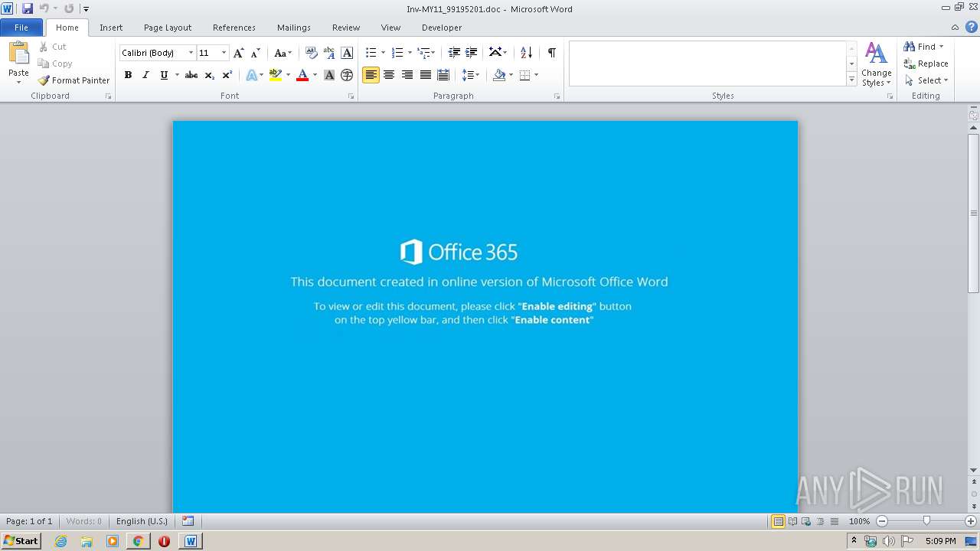
Task: Switch to the Review tab
Action: point(346,28)
